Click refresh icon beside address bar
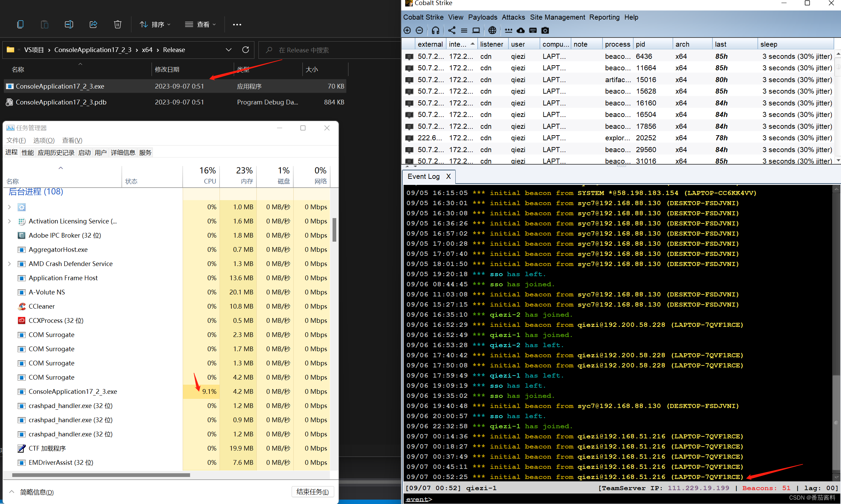The image size is (841, 504). (x=246, y=50)
